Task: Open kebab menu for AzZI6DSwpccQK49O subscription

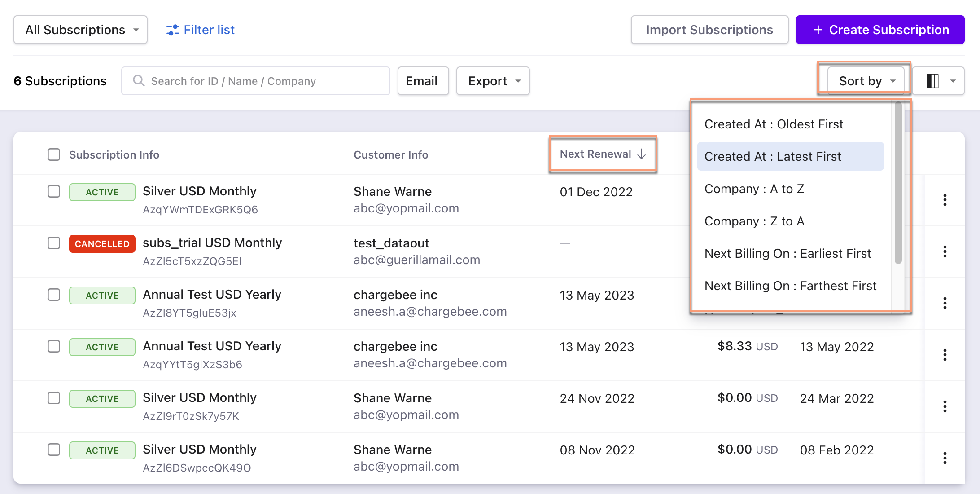Action: (x=945, y=458)
